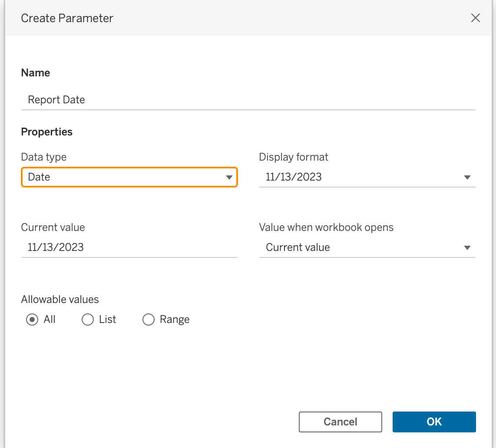Select the Range allowable values radio
This screenshot has width=496, height=448.
click(x=149, y=320)
